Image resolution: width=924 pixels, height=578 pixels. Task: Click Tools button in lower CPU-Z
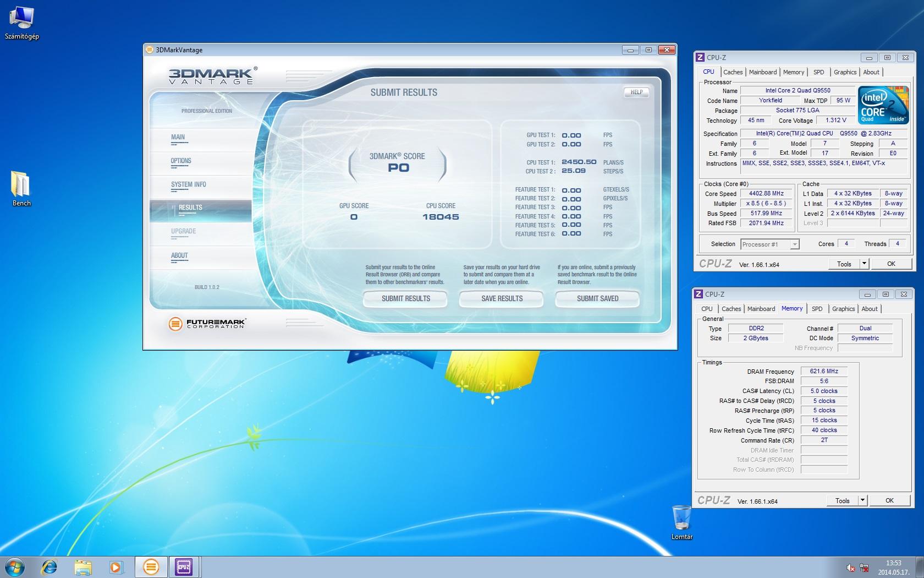coord(843,500)
